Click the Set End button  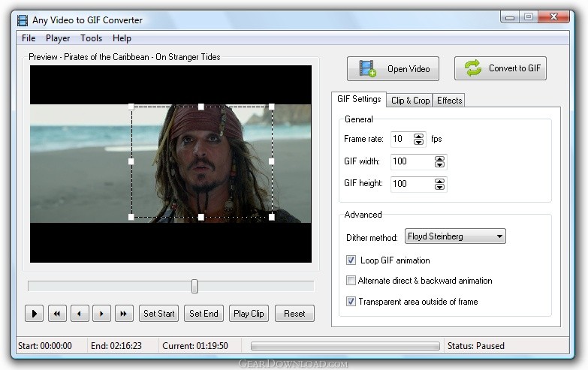[x=204, y=314]
